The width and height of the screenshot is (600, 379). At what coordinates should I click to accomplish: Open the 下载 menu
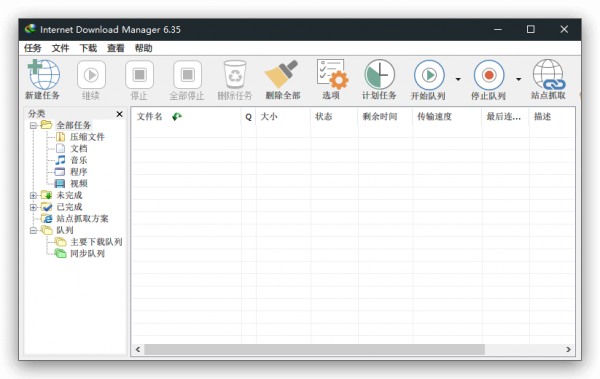click(88, 48)
